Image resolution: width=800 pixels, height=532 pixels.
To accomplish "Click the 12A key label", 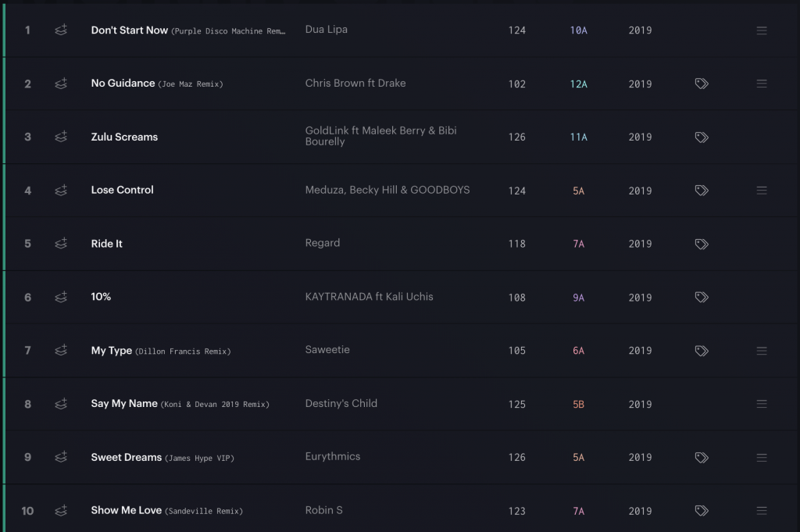I will pos(579,84).
